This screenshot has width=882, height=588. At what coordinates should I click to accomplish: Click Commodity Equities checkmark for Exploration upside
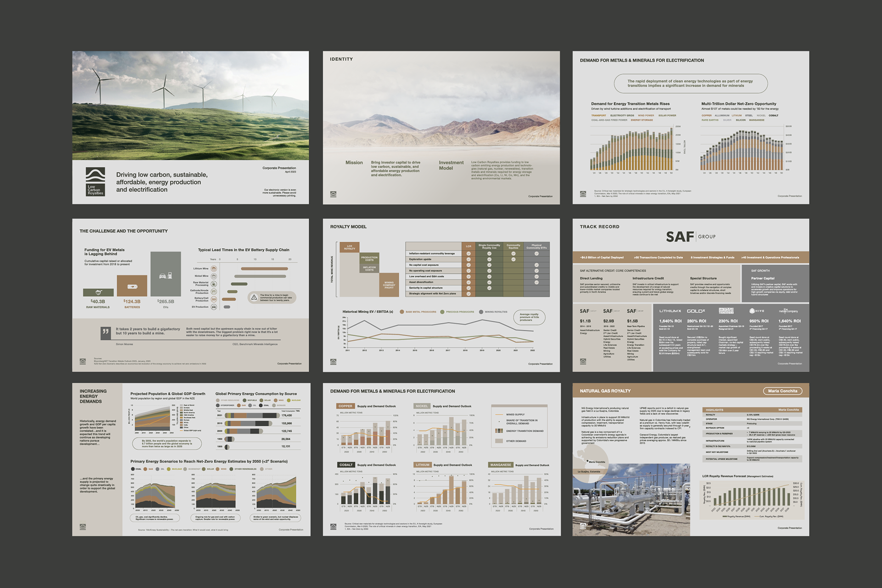[x=514, y=259]
